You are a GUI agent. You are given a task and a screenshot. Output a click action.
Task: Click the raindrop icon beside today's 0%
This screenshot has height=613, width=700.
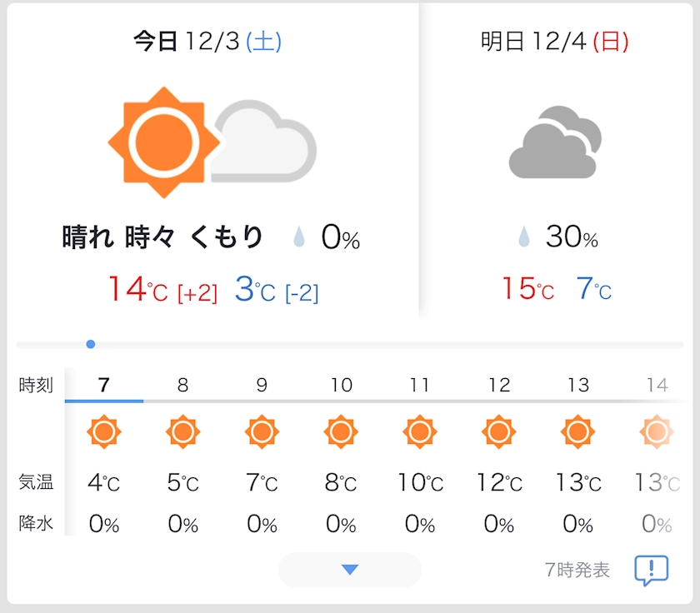(x=299, y=238)
